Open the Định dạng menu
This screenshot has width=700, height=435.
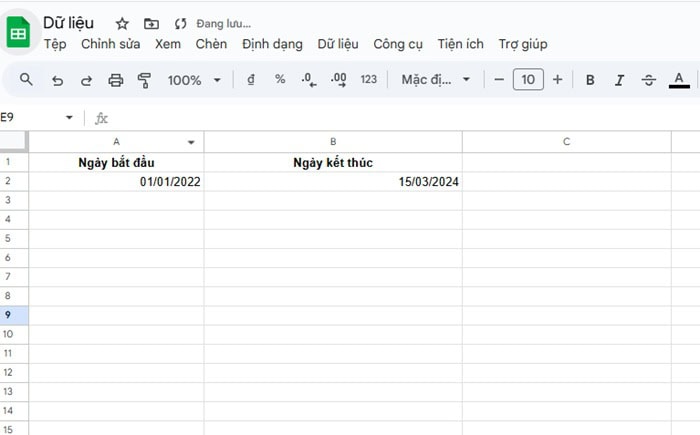coord(272,44)
